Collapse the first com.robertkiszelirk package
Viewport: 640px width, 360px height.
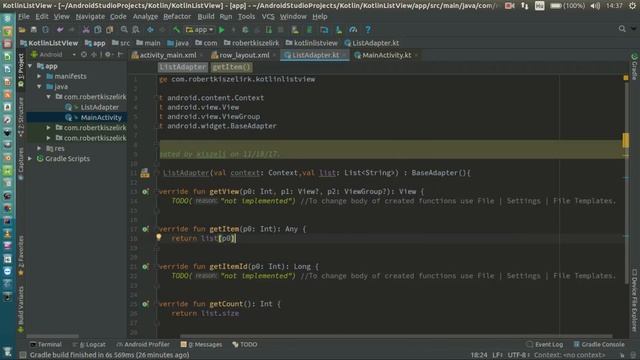coord(49,97)
